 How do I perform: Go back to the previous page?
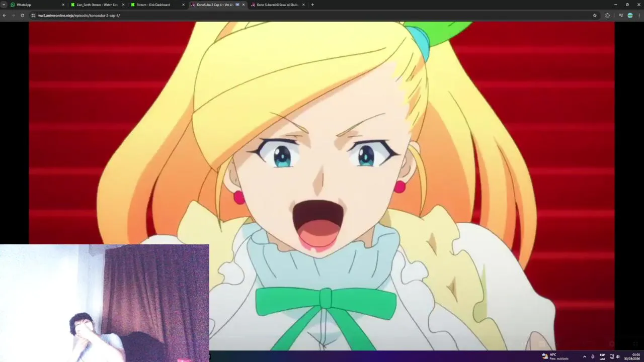pyautogui.click(x=4, y=16)
